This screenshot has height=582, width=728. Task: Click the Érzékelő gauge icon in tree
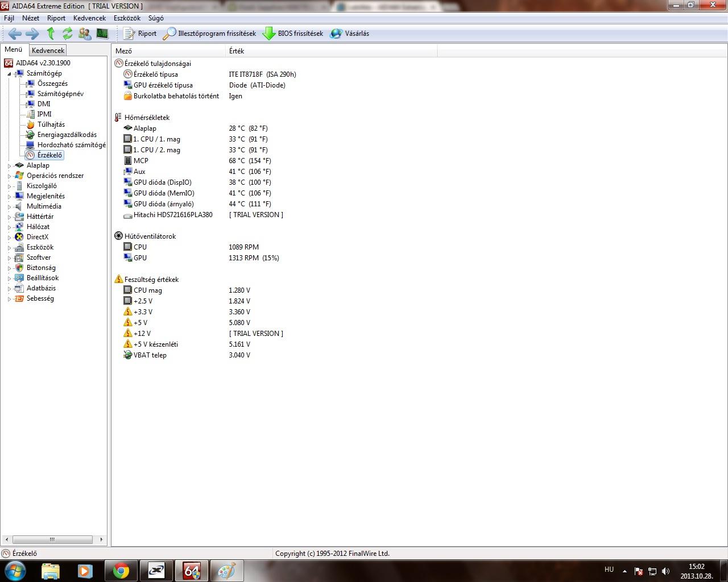[x=30, y=155]
